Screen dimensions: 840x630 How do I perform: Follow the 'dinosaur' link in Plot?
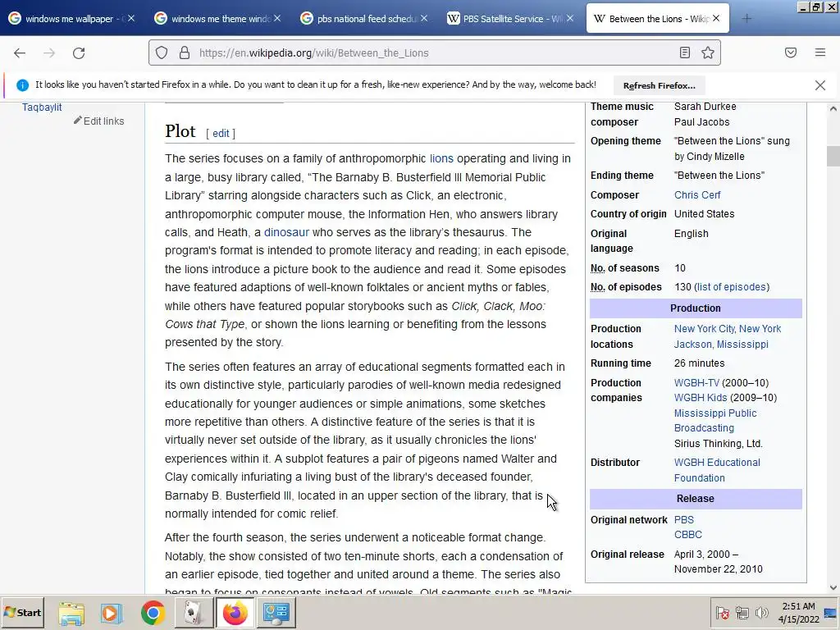(286, 232)
